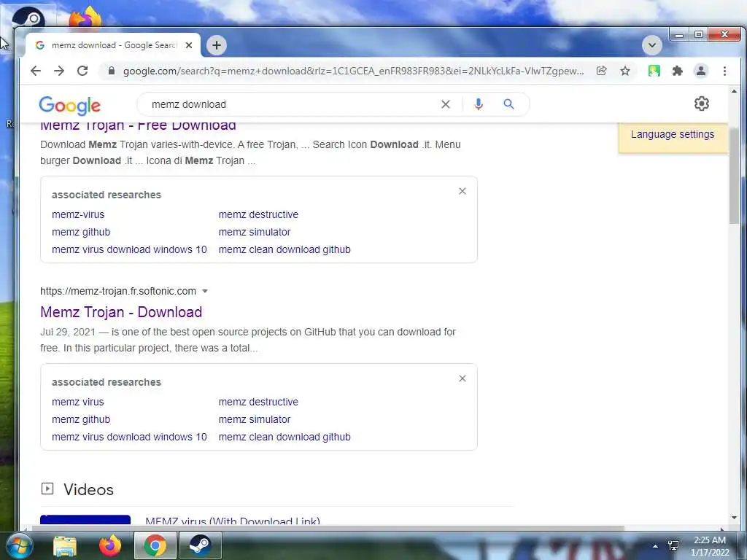Share this page from address bar
The image size is (747, 560).
602,71
